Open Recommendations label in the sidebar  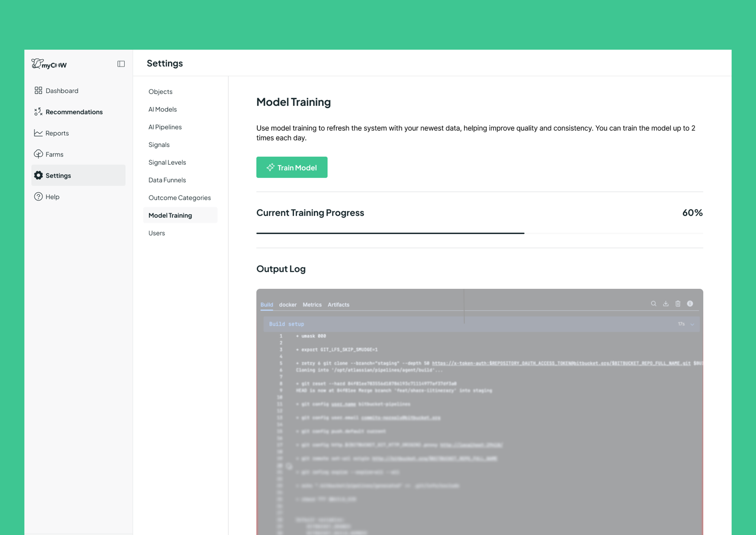pos(74,112)
